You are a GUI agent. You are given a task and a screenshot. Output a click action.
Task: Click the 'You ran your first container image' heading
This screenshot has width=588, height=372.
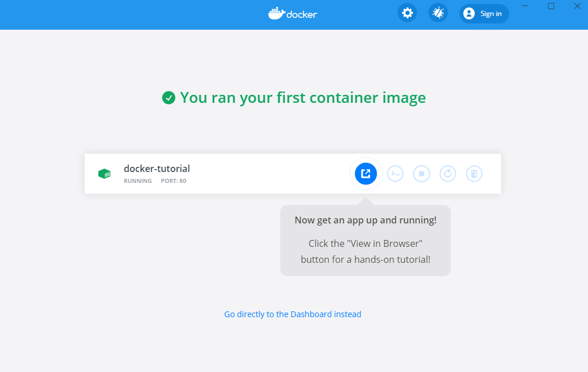point(303,97)
